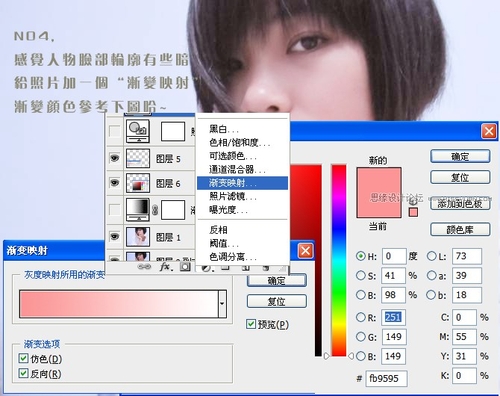Choose 色相/饱和度... menu item
Image resolution: width=500 pixels, height=396 pixels.
point(242,143)
